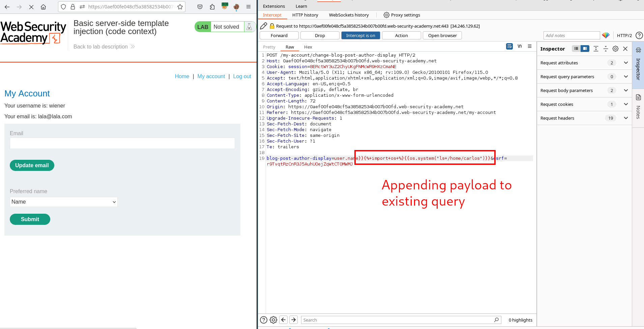Switch to Hex view tab

(308, 47)
